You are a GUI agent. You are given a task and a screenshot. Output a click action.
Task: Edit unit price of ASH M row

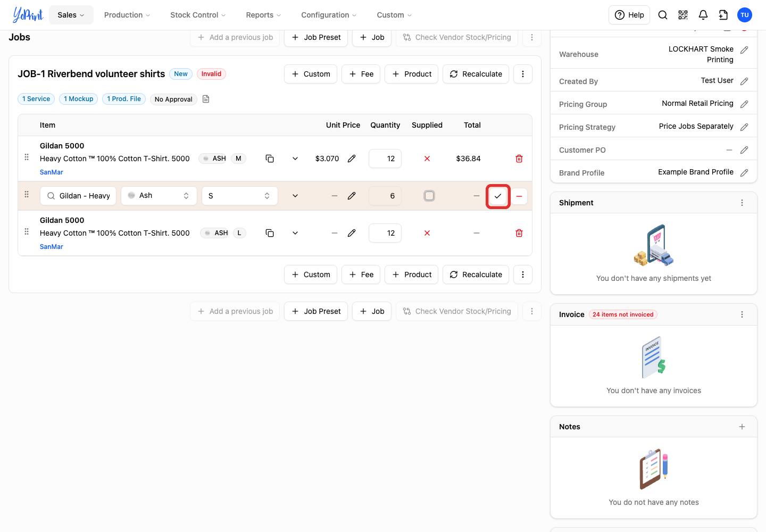pos(352,159)
